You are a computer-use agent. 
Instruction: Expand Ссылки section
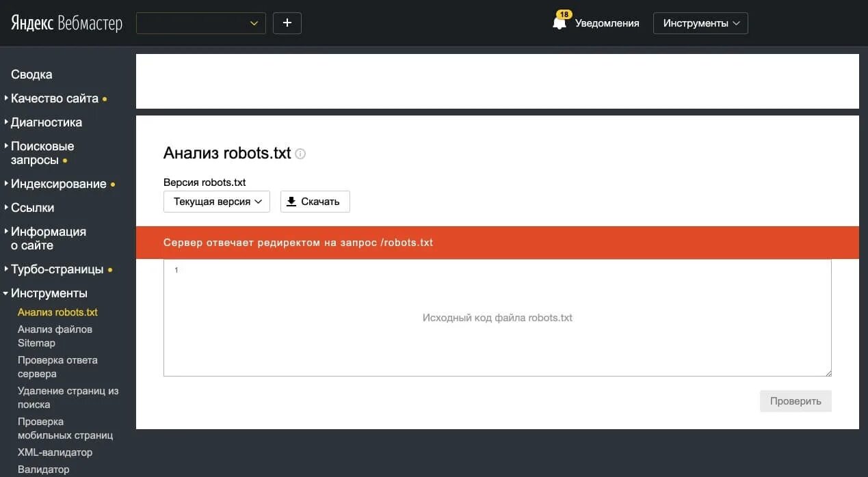click(x=32, y=208)
